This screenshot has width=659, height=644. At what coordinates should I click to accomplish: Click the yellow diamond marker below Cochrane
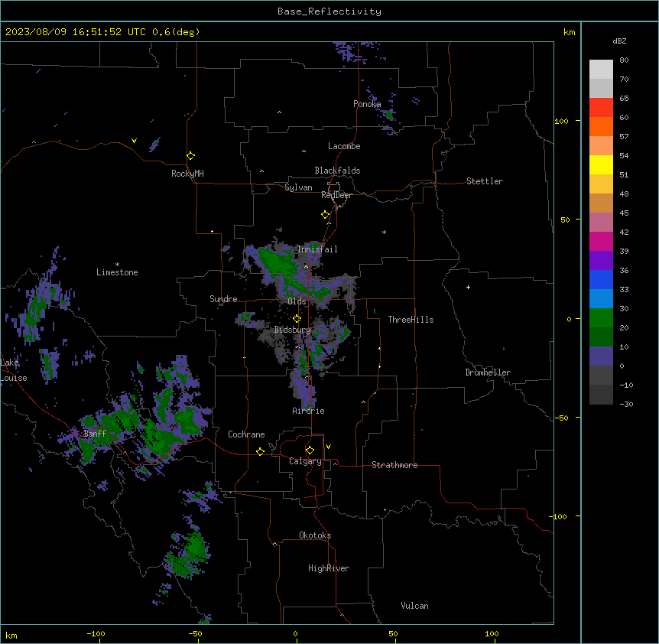tap(260, 452)
